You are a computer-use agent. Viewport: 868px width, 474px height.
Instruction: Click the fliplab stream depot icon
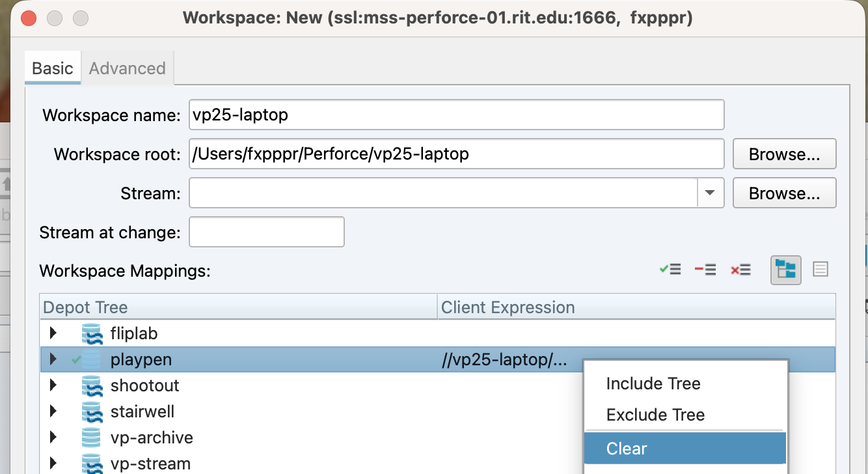coord(92,334)
